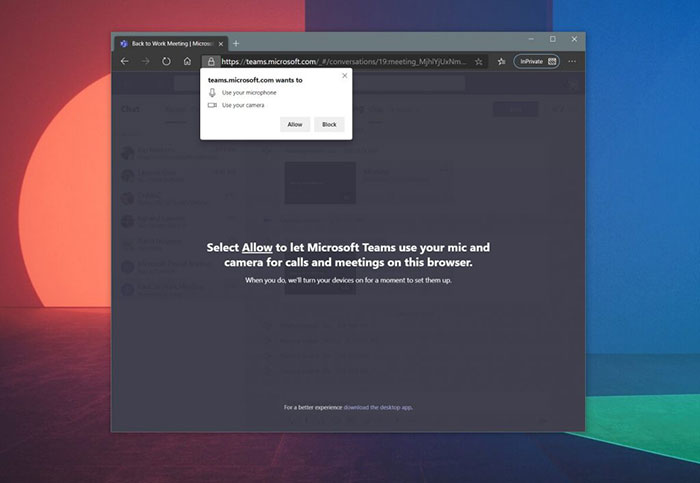Click "Use your microphone" text

[249, 92]
